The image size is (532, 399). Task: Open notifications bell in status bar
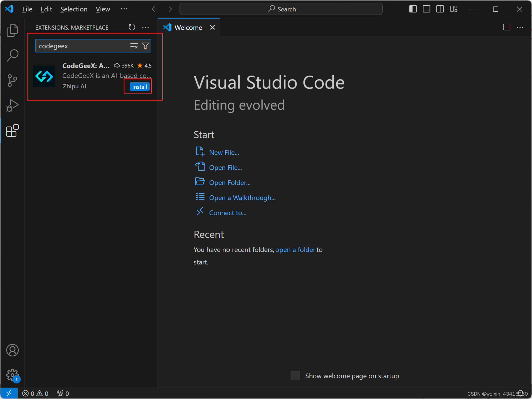tap(521, 393)
